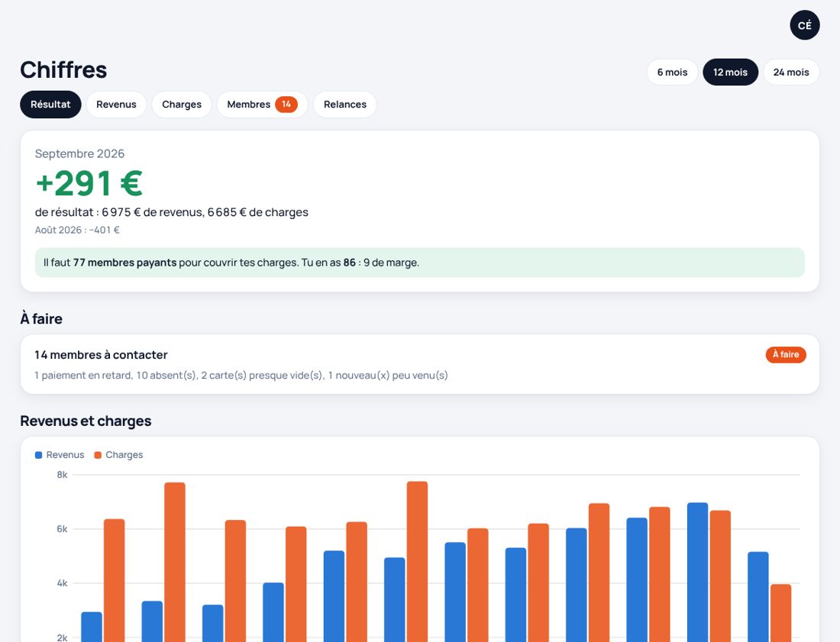Click the 77 membres payants notice
This screenshot has width=840, height=642.
(420, 263)
